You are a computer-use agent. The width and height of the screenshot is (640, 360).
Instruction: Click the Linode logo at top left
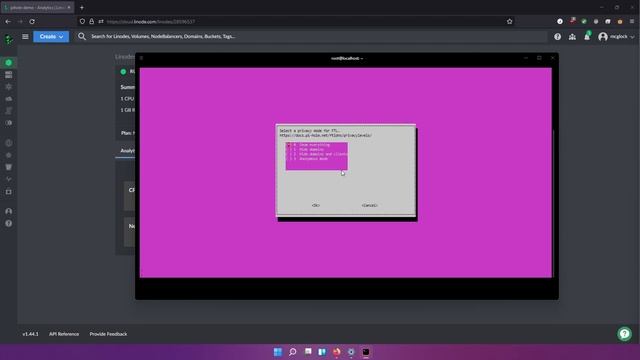(x=9, y=40)
